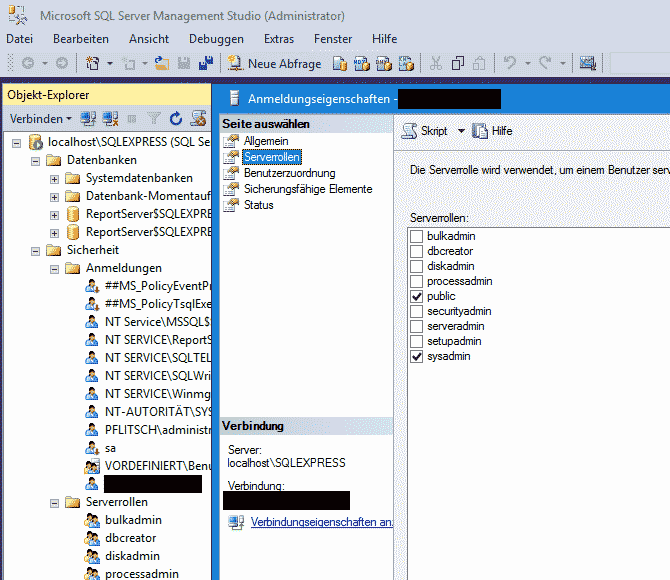670x580 pixels.
Task: Select the Status page
Action: pyautogui.click(x=259, y=205)
